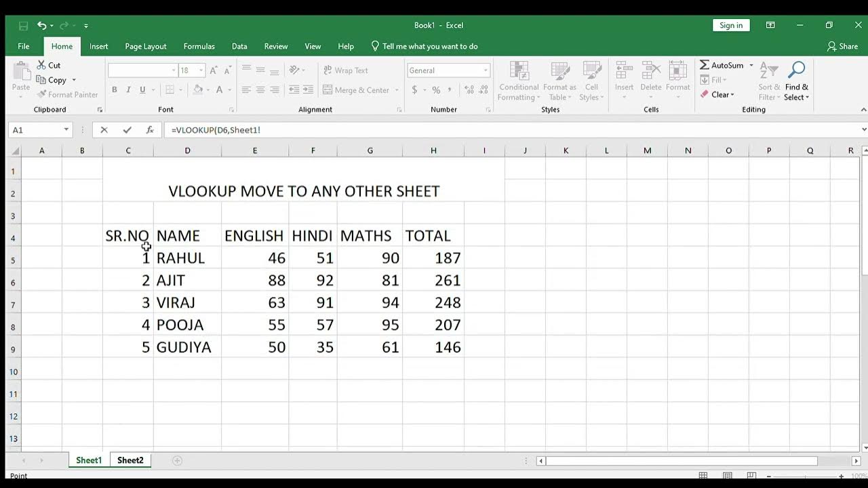Click Accounting Number Format dollar icon
The height and width of the screenshot is (488, 868).
pyautogui.click(x=414, y=89)
